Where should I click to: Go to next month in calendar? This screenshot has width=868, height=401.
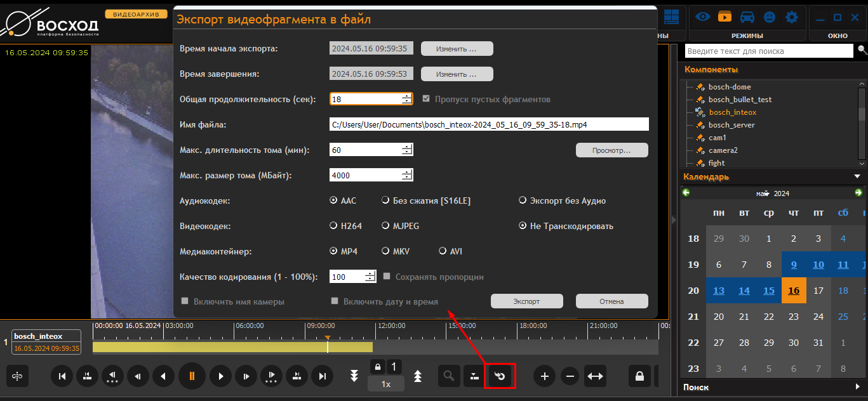(x=858, y=193)
